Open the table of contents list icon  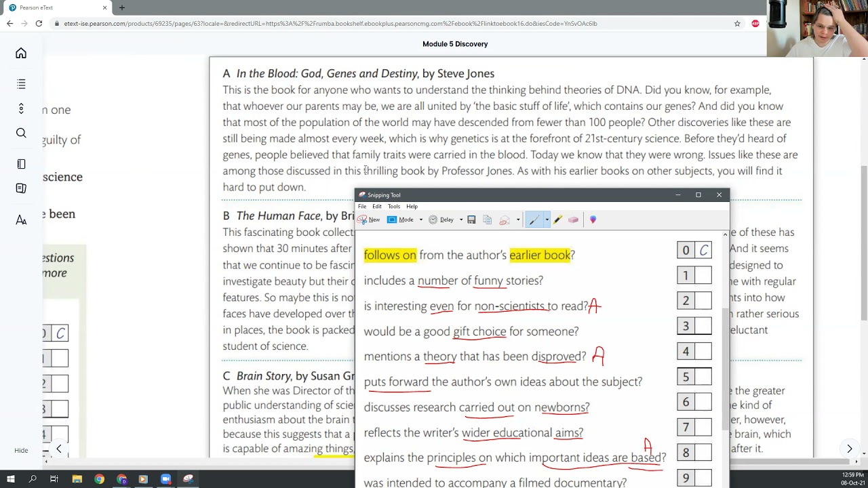(21, 84)
